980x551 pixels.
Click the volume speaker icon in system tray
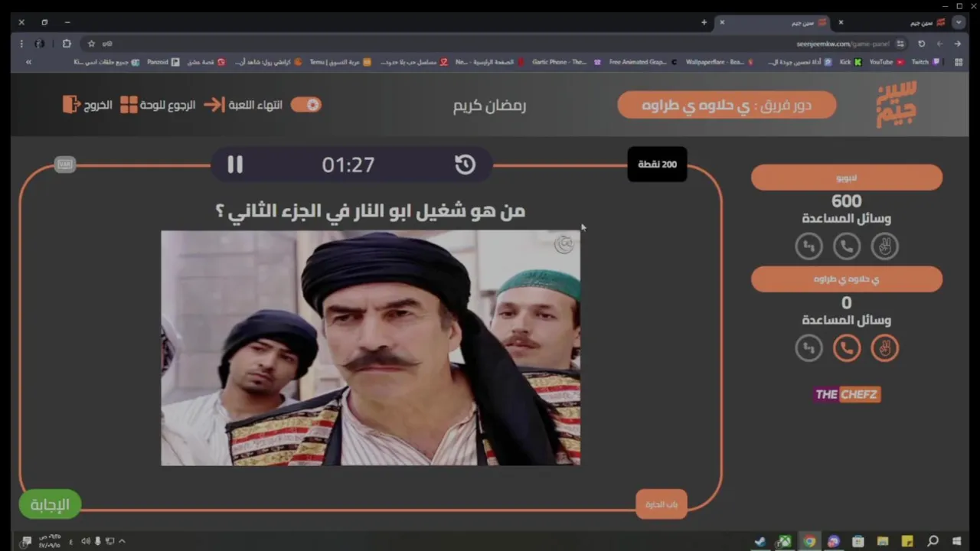click(84, 541)
